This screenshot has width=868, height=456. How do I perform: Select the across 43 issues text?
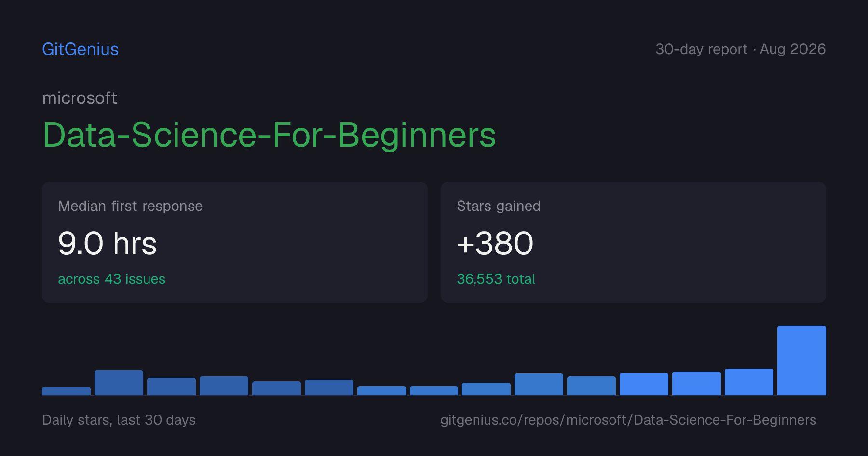(112, 279)
